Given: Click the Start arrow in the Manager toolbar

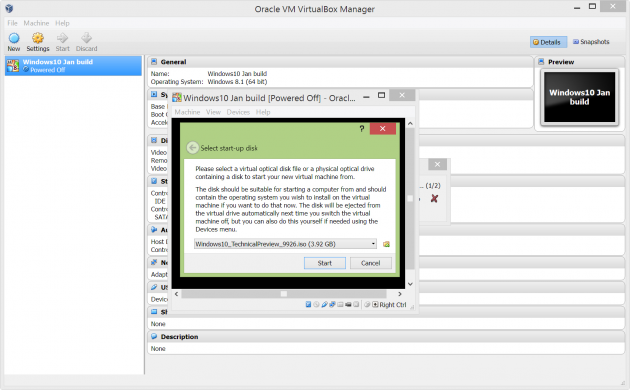Looking at the screenshot, I should 62,42.
